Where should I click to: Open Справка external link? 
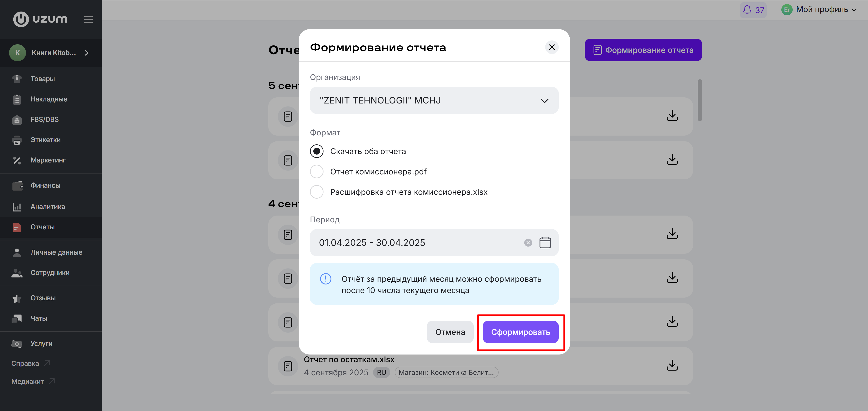[x=30, y=364]
